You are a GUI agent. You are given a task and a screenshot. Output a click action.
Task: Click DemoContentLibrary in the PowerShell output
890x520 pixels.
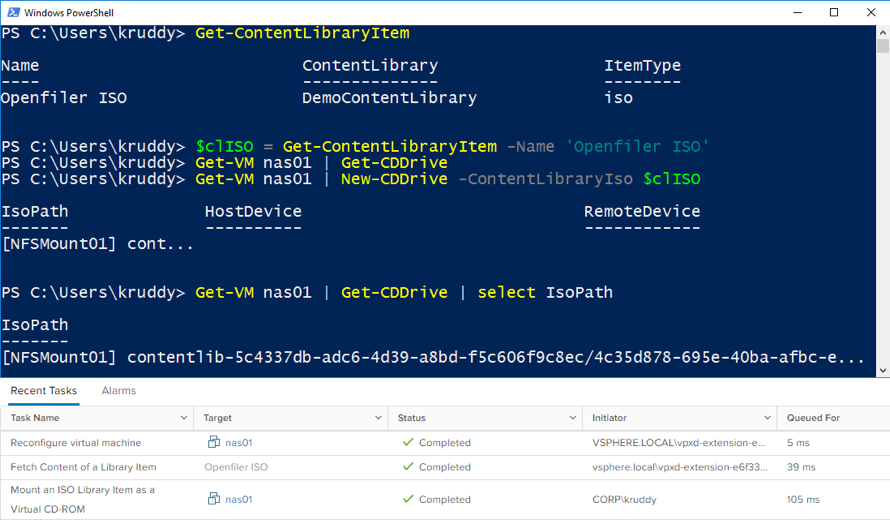(389, 98)
